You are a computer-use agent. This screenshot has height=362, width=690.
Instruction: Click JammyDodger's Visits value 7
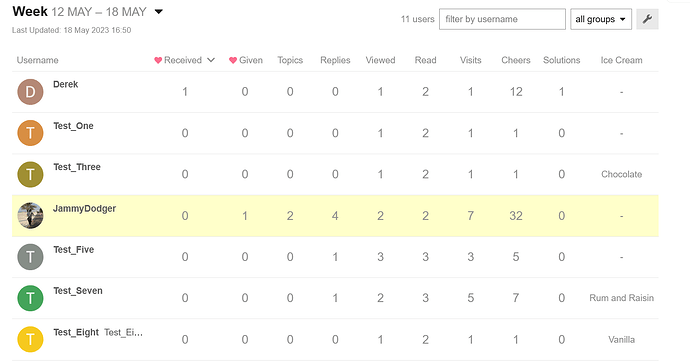point(470,216)
